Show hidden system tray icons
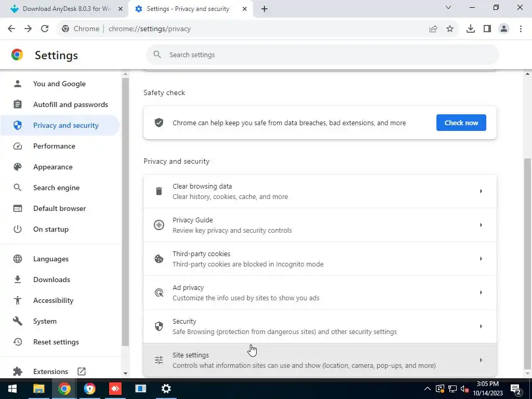The image size is (532, 399). pos(428,389)
